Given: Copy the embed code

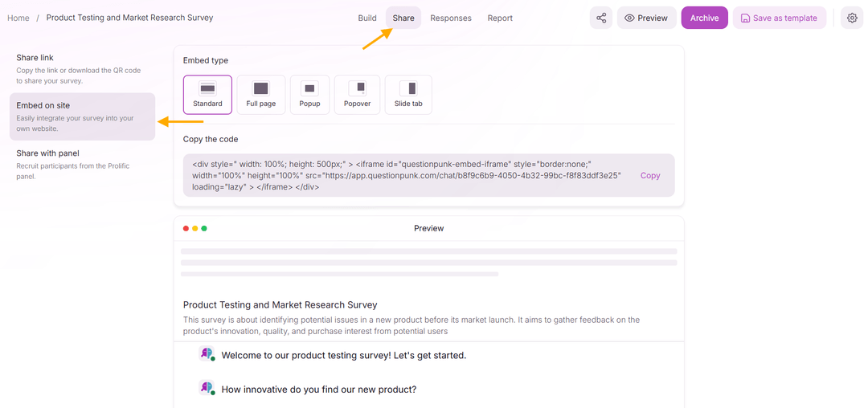Looking at the screenshot, I should tap(650, 175).
